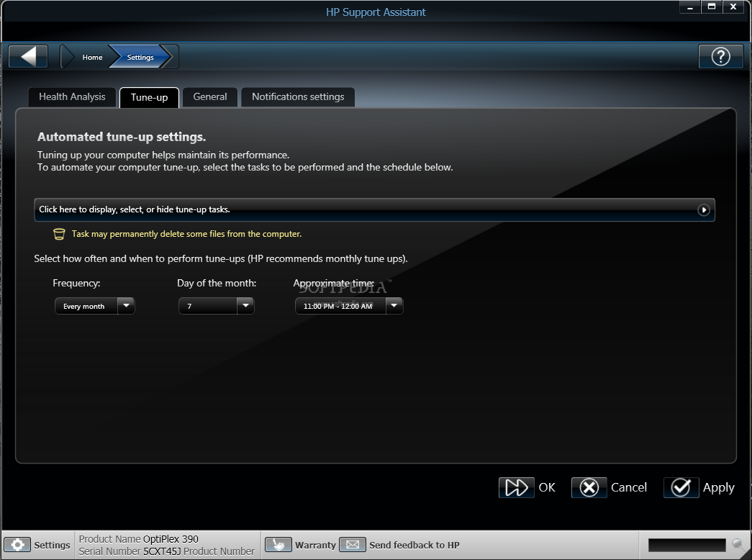Click 11:00 PM - 12:00 AM combo box
The image size is (752, 560).
[x=349, y=306]
